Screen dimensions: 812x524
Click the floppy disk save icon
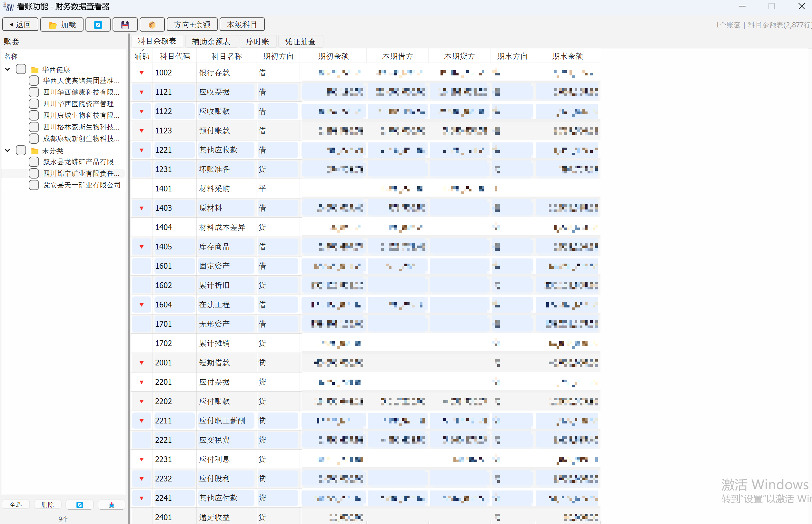pyautogui.click(x=125, y=25)
